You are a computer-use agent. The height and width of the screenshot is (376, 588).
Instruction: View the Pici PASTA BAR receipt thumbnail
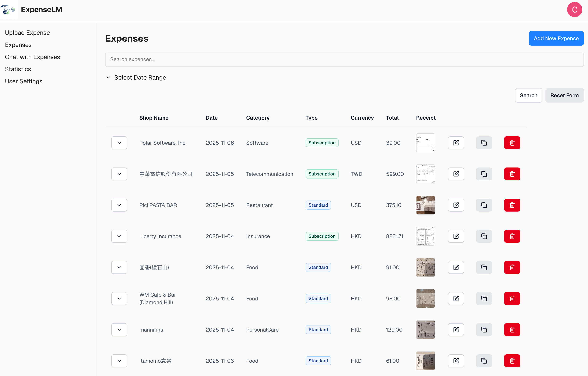425,205
